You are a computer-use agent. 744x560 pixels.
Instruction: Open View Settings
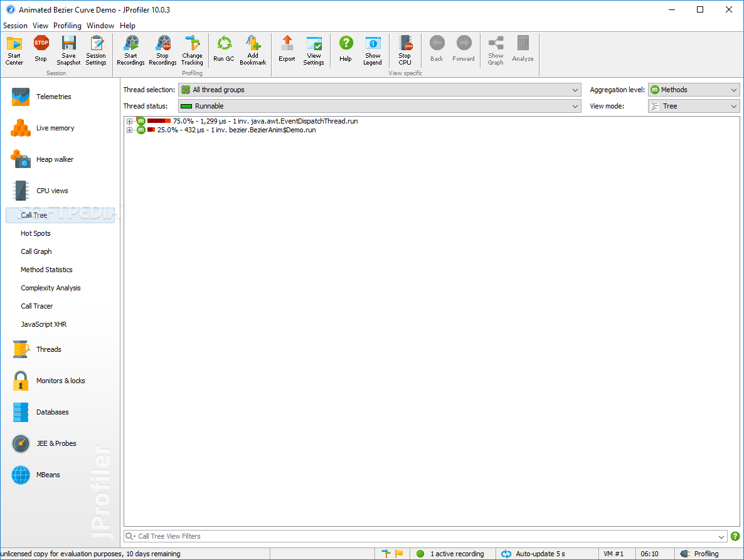click(314, 50)
